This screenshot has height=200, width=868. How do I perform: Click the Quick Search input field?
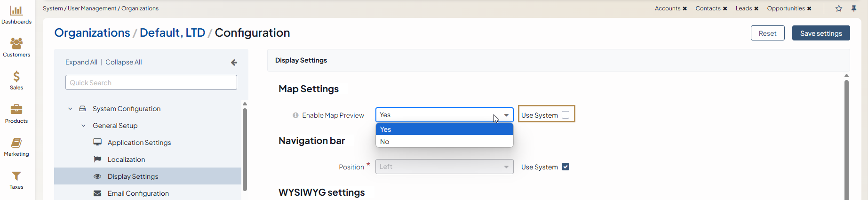click(151, 83)
